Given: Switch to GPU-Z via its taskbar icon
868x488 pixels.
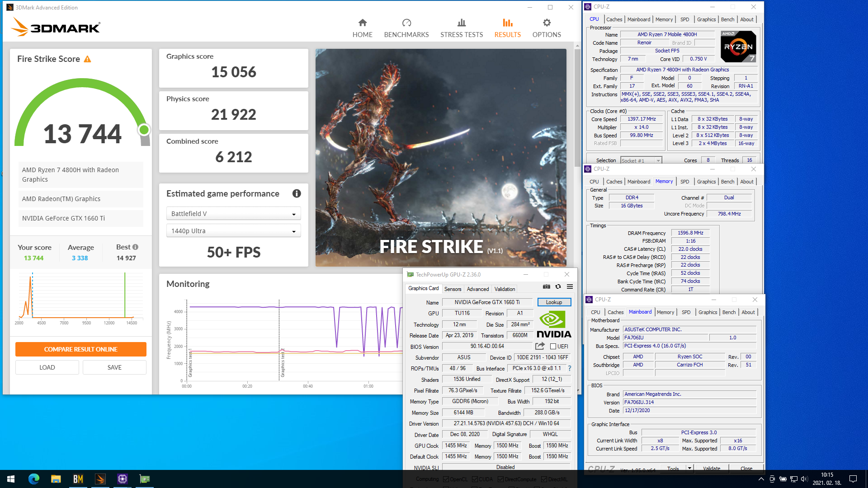Looking at the screenshot, I should point(144,479).
